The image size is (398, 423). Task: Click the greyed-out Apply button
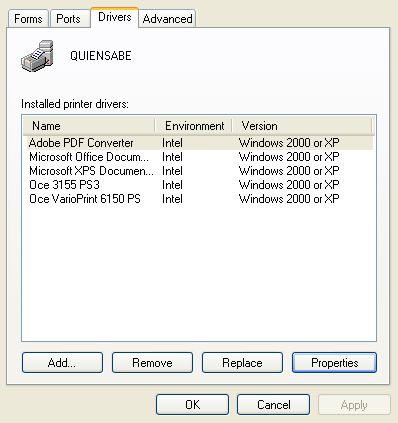(354, 405)
